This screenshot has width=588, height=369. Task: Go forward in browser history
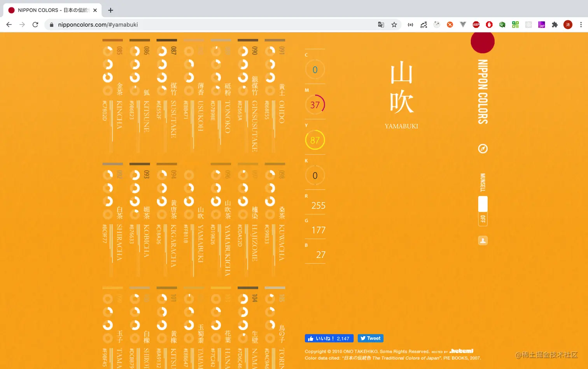point(22,25)
